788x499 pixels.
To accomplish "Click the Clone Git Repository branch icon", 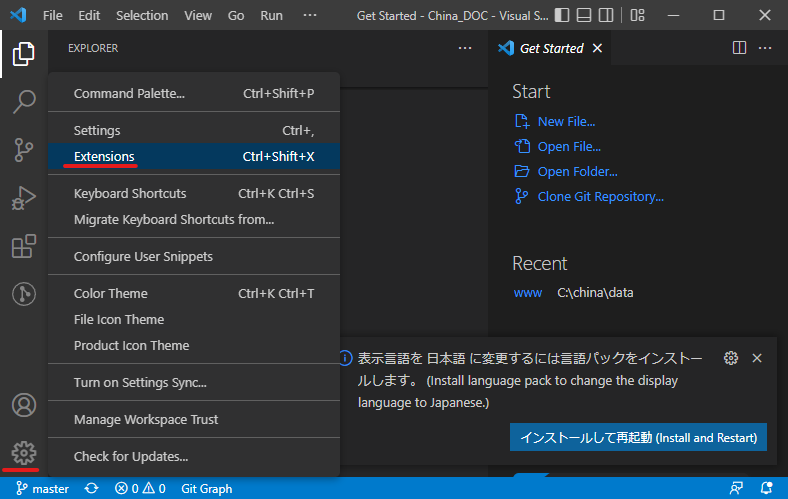I will point(522,196).
